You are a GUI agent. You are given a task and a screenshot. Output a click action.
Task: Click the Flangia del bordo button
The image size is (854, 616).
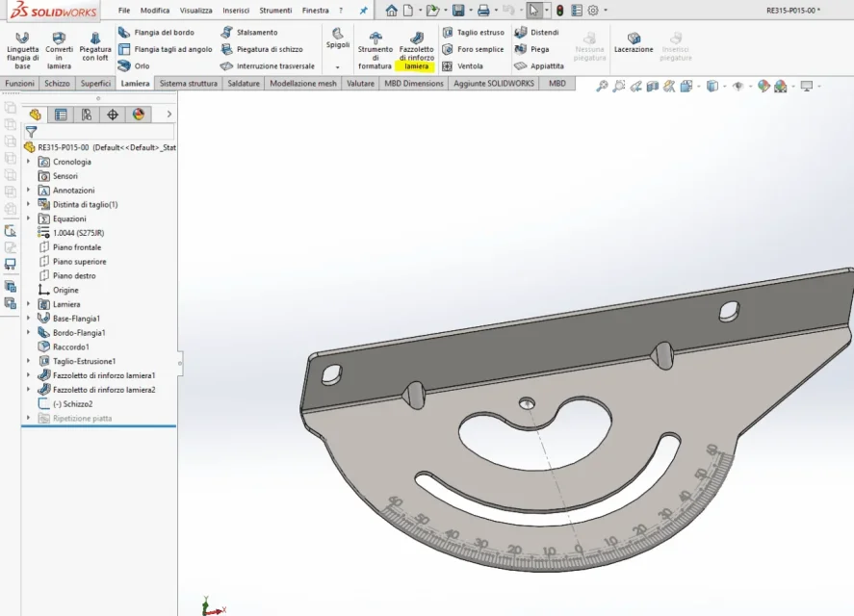coord(156,32)
